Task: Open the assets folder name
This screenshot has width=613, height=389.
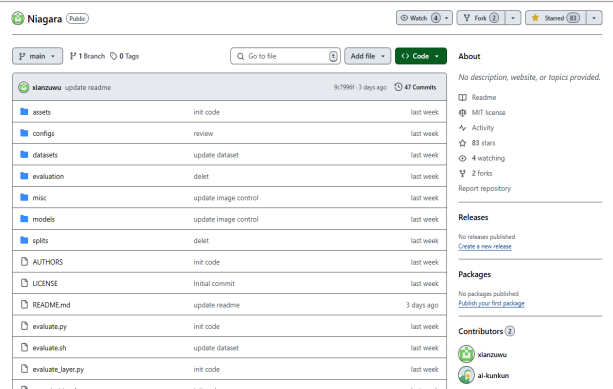Action: pyautogui.click(x=42, y=112)
